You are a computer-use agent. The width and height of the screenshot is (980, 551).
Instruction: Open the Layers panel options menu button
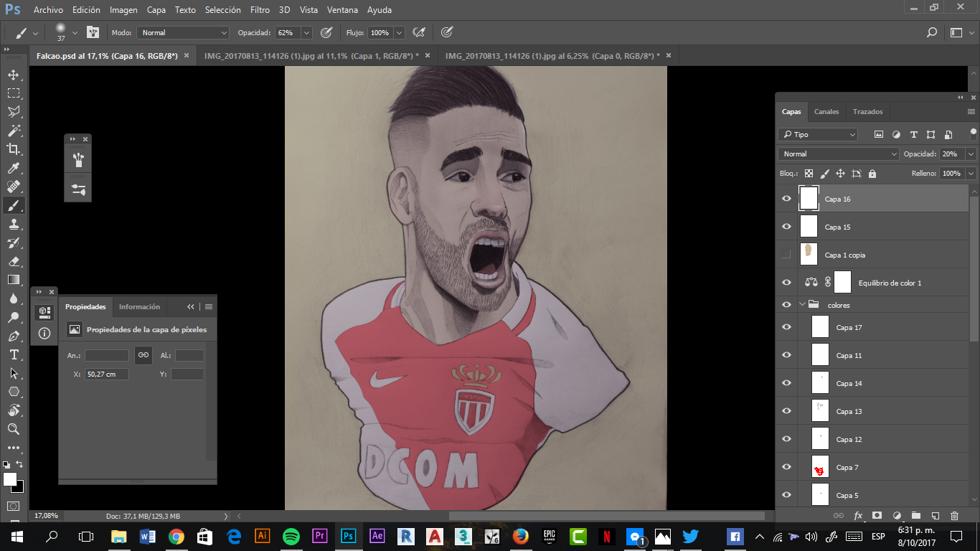[971, 112]
